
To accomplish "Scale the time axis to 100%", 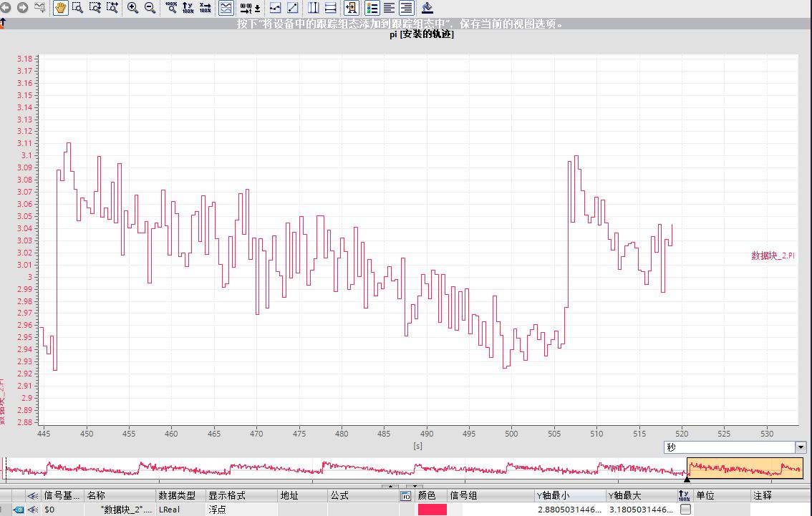I will (x=204, y=9).
